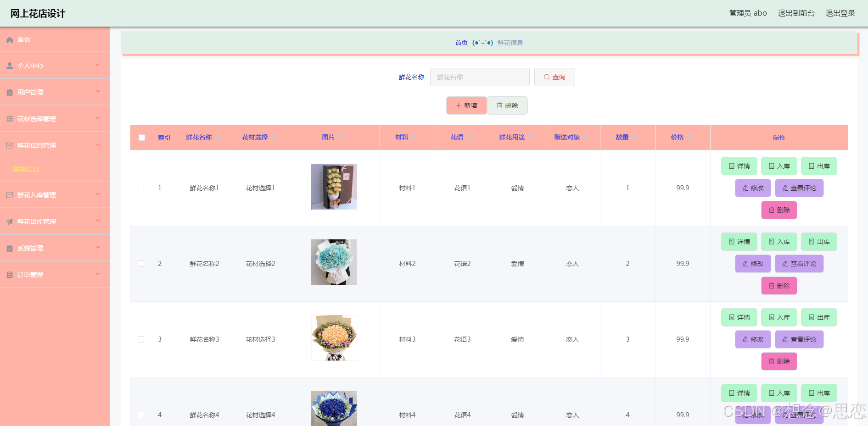The width and height of the screenshot is (868, 426).
Task: Expand the 订单管理 chevron
Action: coord(98,274)
